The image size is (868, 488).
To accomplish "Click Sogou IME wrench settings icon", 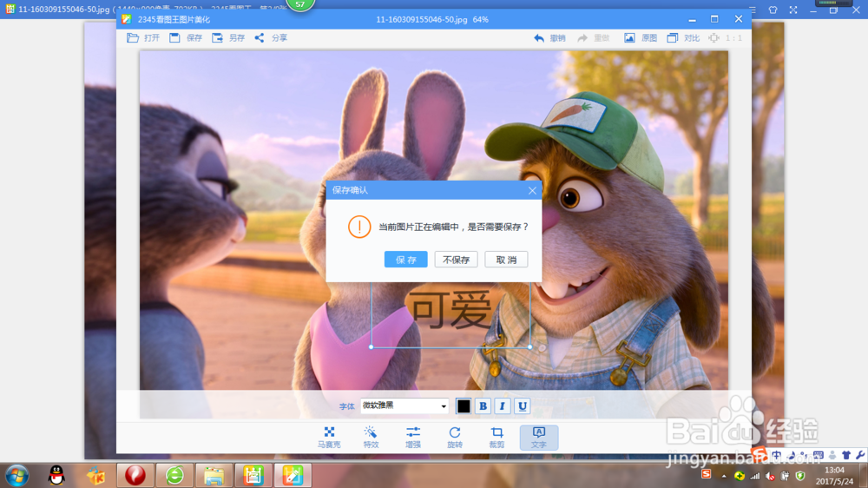I will click(860, 455).
